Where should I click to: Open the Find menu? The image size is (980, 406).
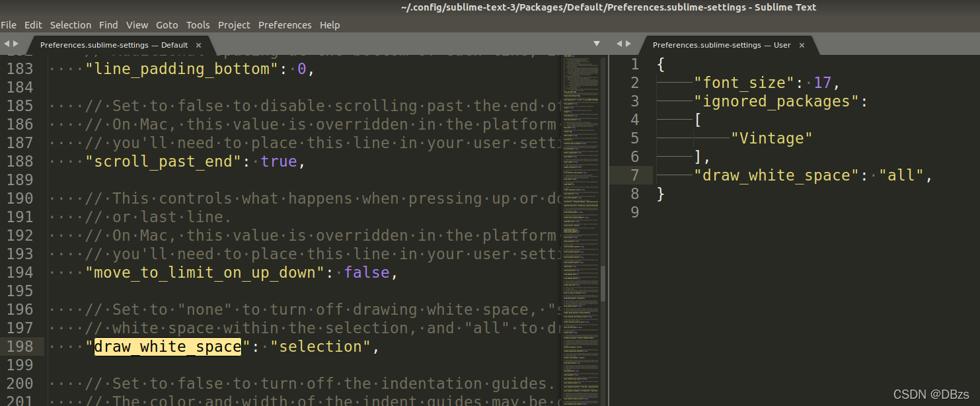click(108, 25)
